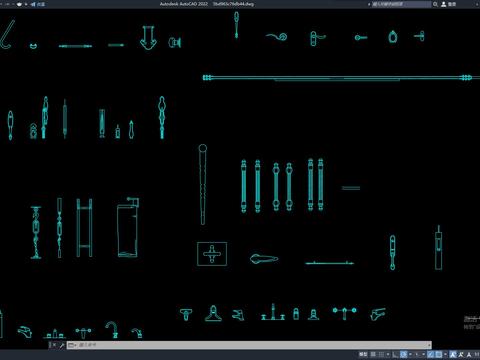
Task: Close the command line window
Action: tap(54, 345)
